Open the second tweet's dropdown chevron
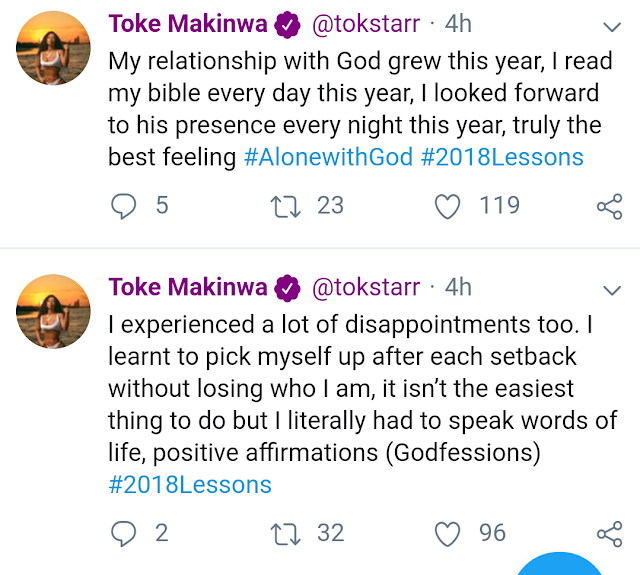Screen dimensions: 640x575 [x=612, y=290]
